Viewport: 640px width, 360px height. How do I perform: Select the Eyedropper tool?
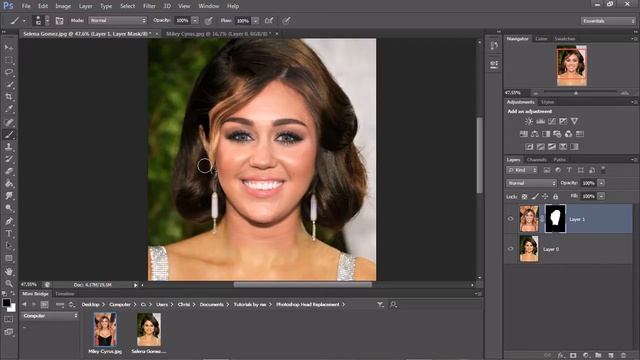click(x=9, y=109)
